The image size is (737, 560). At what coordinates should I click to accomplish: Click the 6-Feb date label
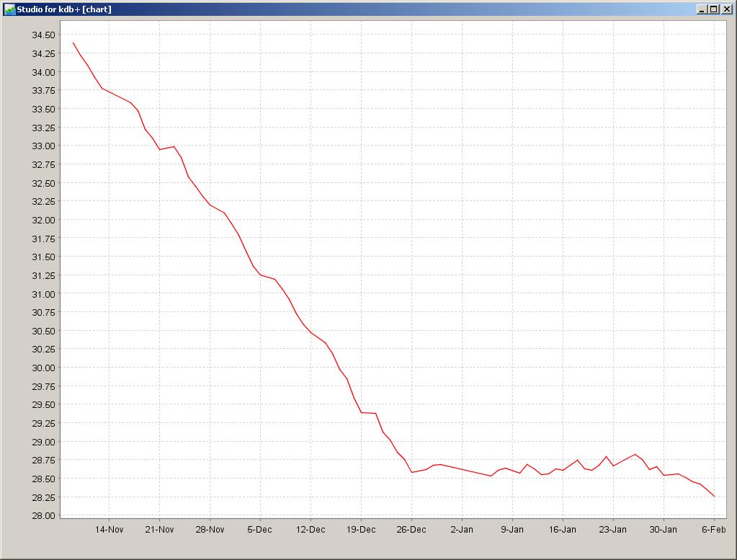point(713,530)
